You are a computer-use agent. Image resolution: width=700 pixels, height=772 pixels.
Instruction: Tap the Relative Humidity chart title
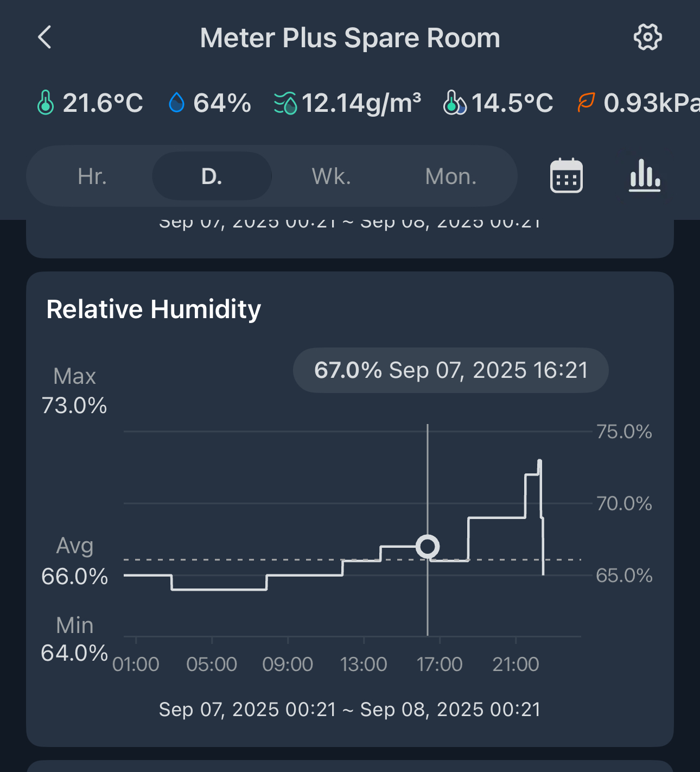[154, 309]
